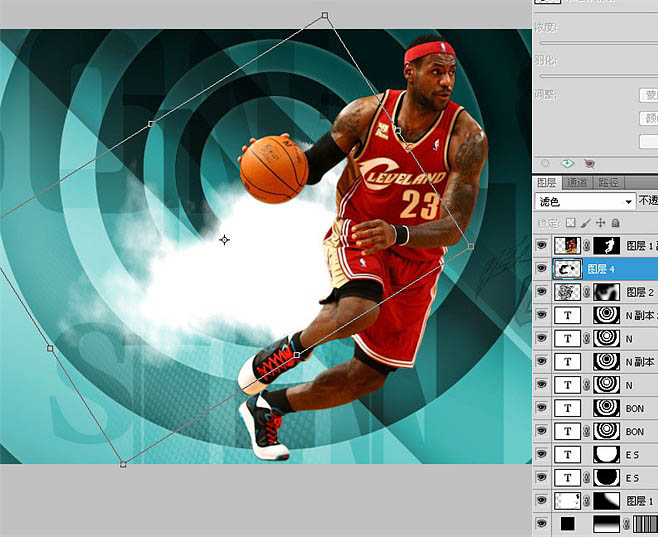Click the layer mask thumbnail of 图层 2
The height and width of the screenshot is (537, 658).
[606, 292]
